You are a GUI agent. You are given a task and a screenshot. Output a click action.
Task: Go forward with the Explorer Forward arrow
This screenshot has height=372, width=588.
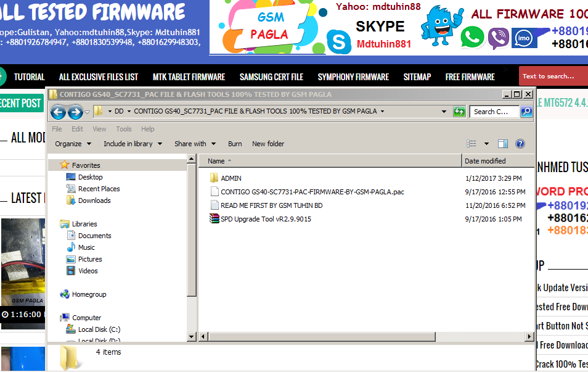point(75,112)
